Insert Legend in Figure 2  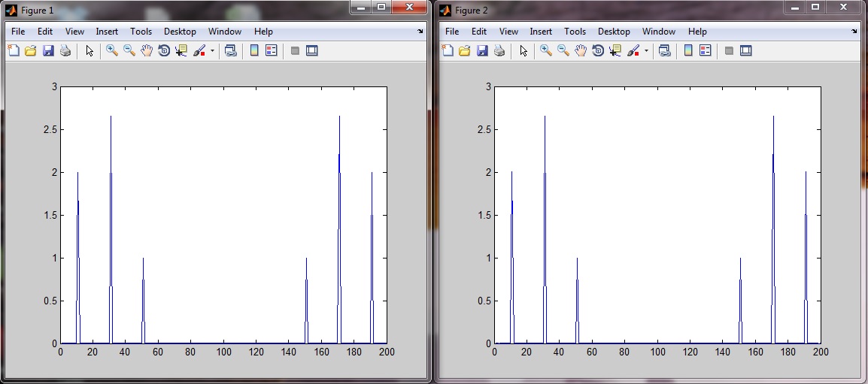706,51
